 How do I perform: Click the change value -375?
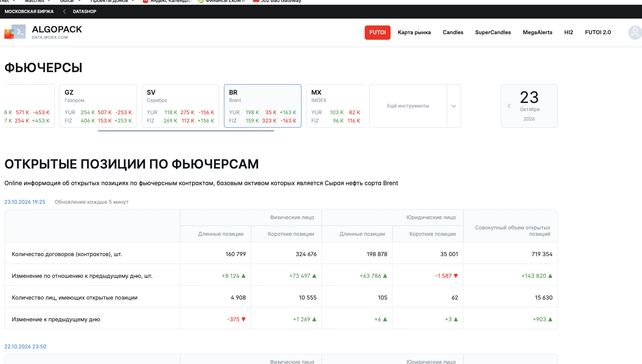point(233,319)
